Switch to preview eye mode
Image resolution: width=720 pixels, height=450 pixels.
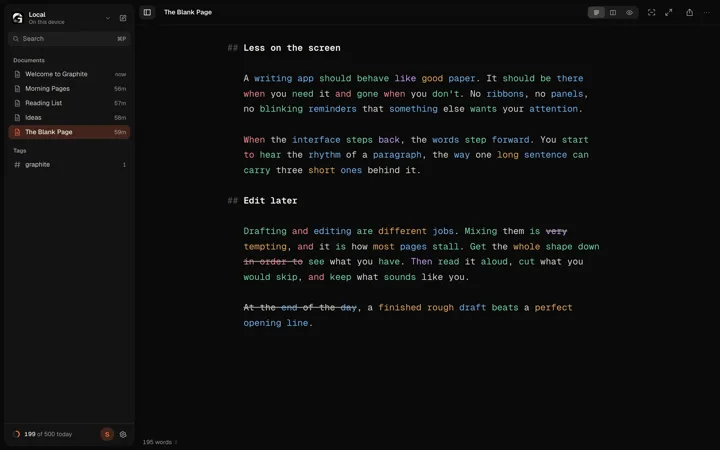point(630,12)
